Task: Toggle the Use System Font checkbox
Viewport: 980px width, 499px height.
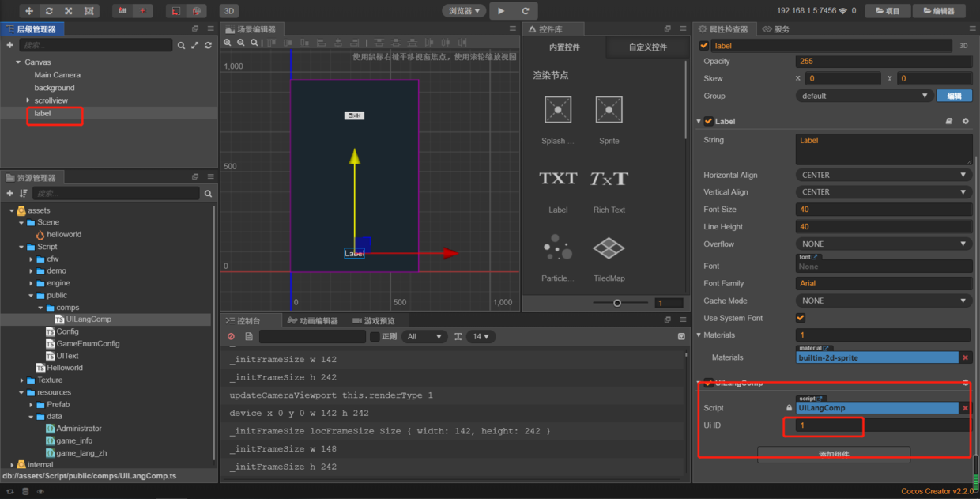Action: pos(801,318)
